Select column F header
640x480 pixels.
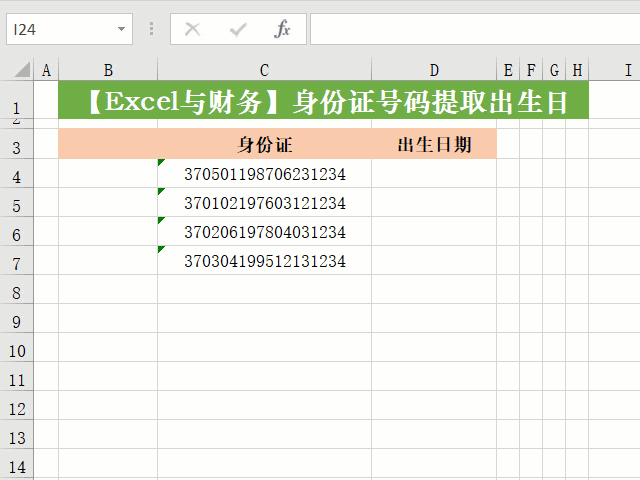[x=531, y=70]
